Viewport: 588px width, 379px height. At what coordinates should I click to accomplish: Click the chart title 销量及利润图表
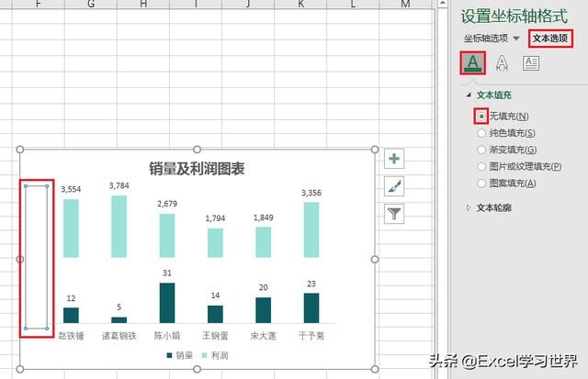pos(197,169)
